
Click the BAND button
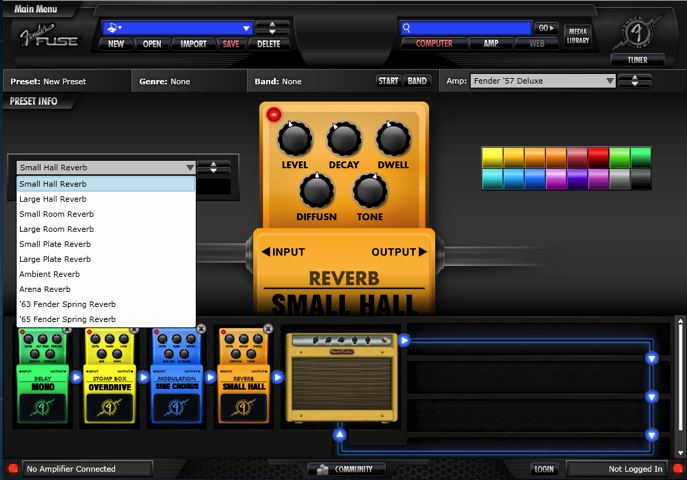417,81
